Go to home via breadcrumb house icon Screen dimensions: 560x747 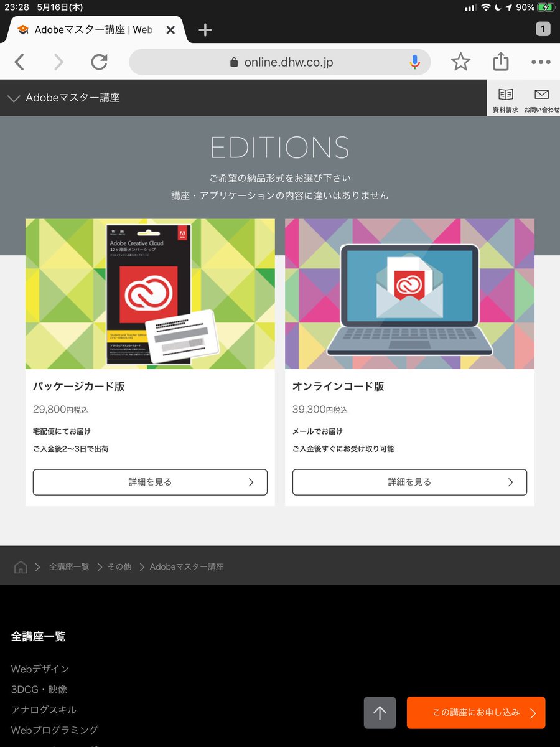click(21, 566)
